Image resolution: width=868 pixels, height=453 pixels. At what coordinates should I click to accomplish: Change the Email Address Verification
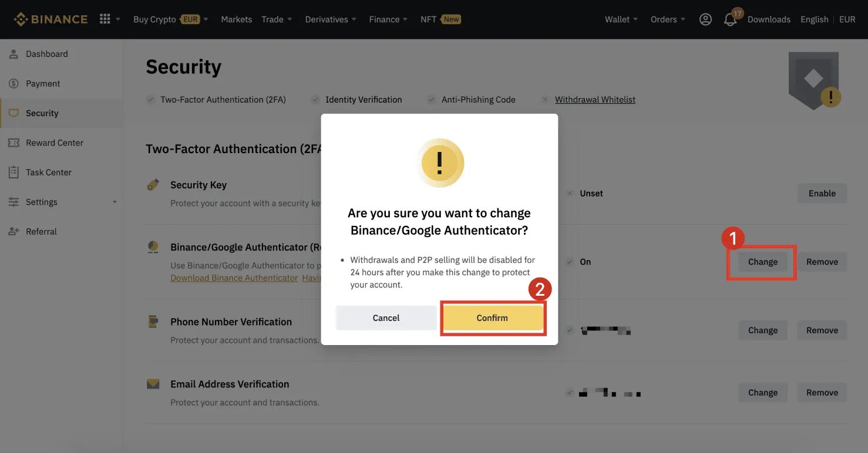click(x=762, y=393)
